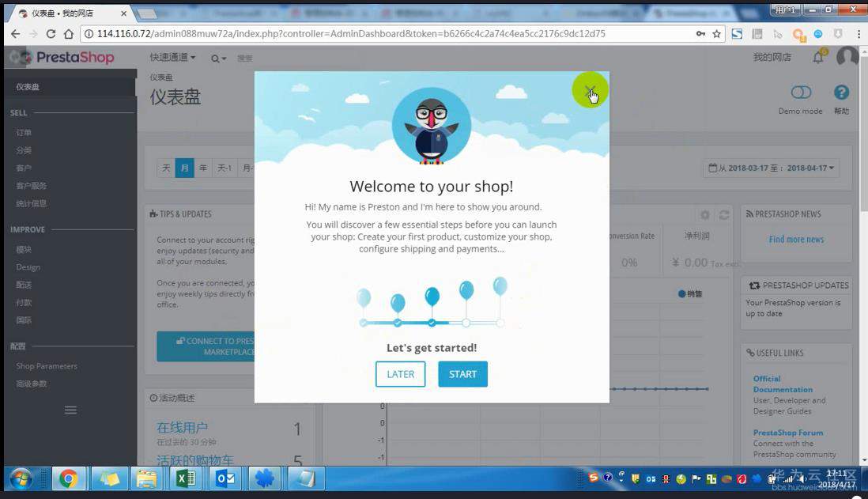Open the Chrome three-dot menu
Screen dimensions: 868x499
[859, 34]
